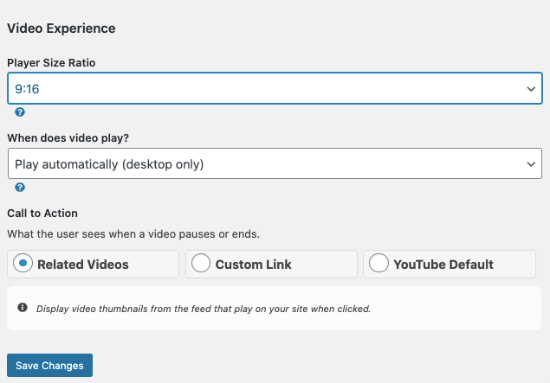Click the info icon beside the thumbnails description
Screen dimensions: 550x383
point(22,308)
